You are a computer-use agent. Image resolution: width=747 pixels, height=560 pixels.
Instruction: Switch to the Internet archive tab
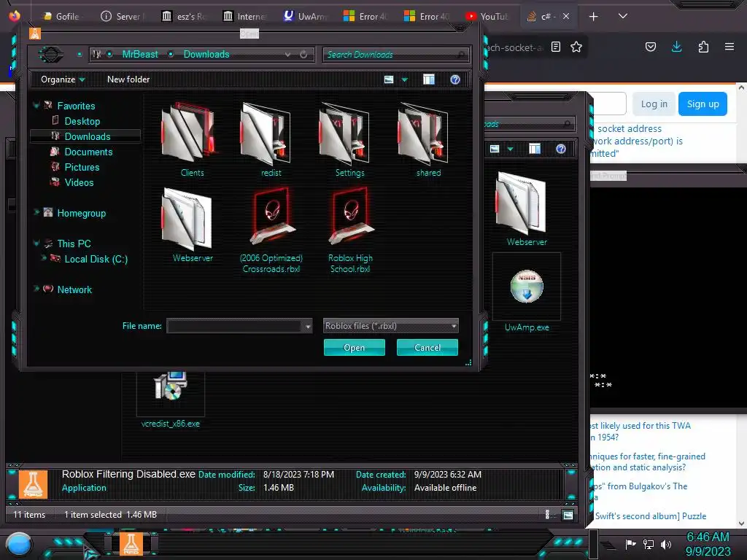click(244, 16)
